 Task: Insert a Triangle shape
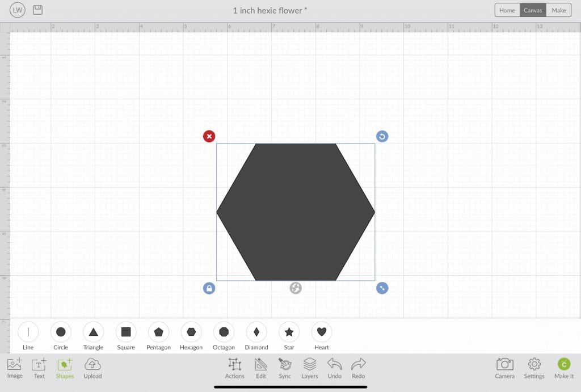(94, 336)
